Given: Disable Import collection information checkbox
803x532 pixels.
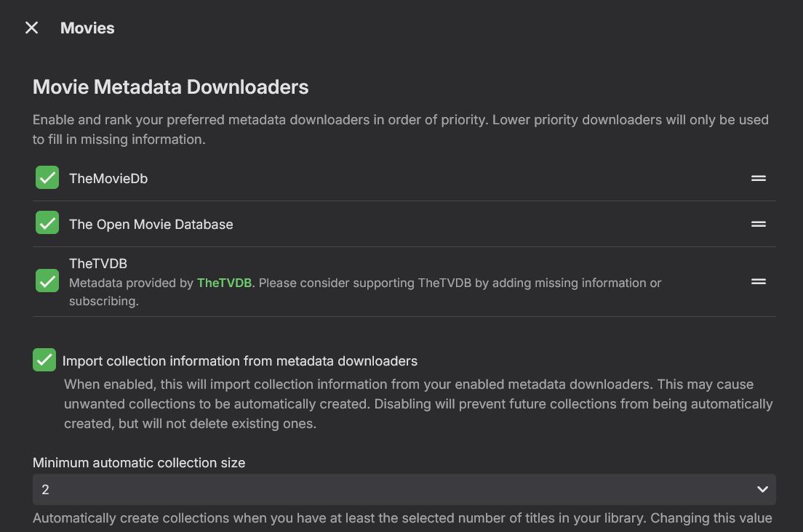Looking at the screenshot, I should 44,360.
